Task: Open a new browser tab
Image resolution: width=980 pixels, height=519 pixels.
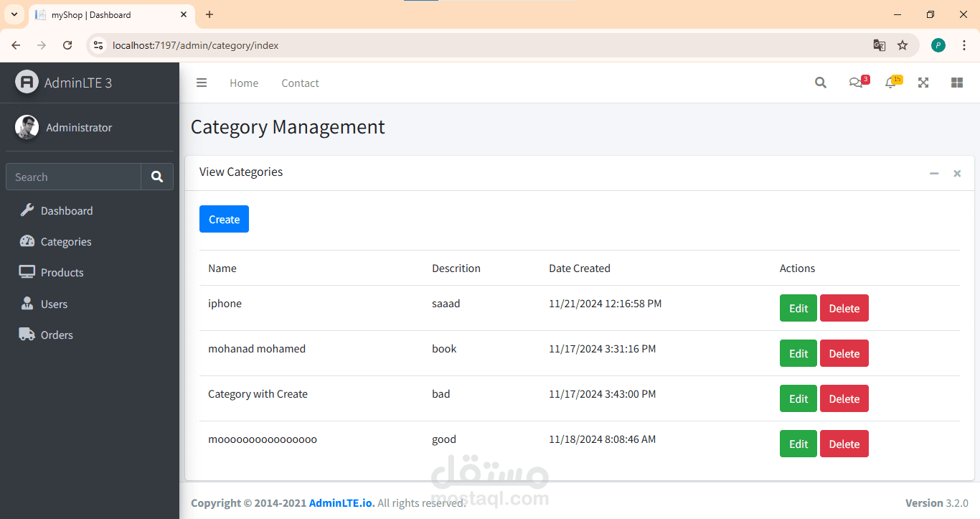Action: [209, 14]
